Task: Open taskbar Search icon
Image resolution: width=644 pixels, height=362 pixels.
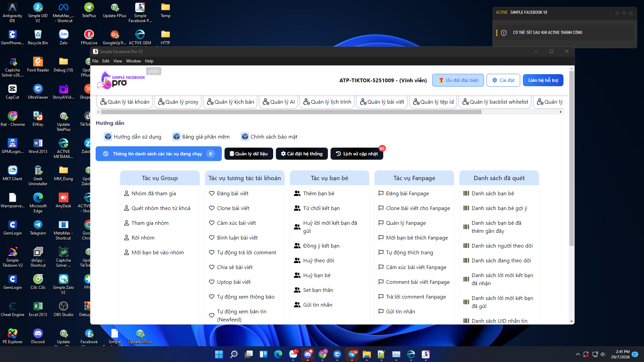Action: (x=234, y=354)
